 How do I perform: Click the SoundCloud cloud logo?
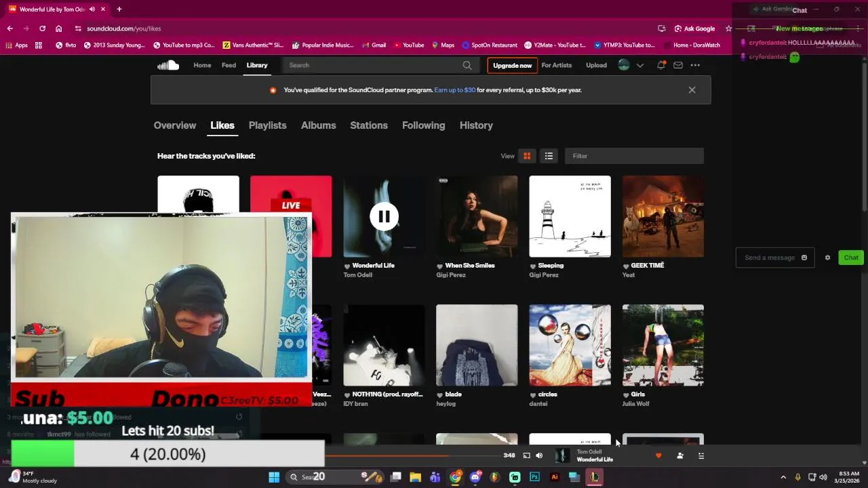point(168,65)
